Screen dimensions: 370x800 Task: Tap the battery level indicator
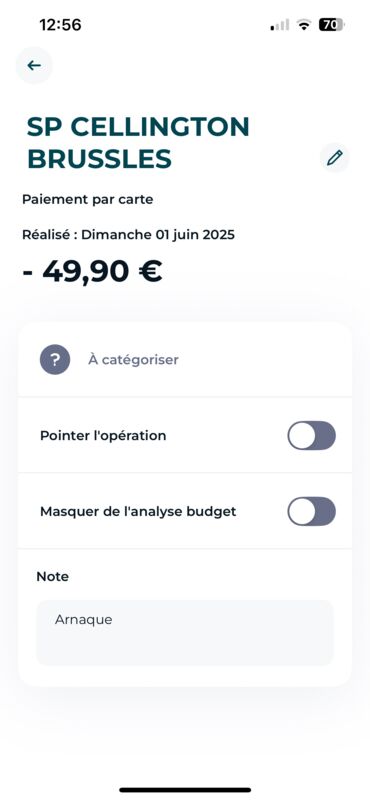click(x=332, y=24)
